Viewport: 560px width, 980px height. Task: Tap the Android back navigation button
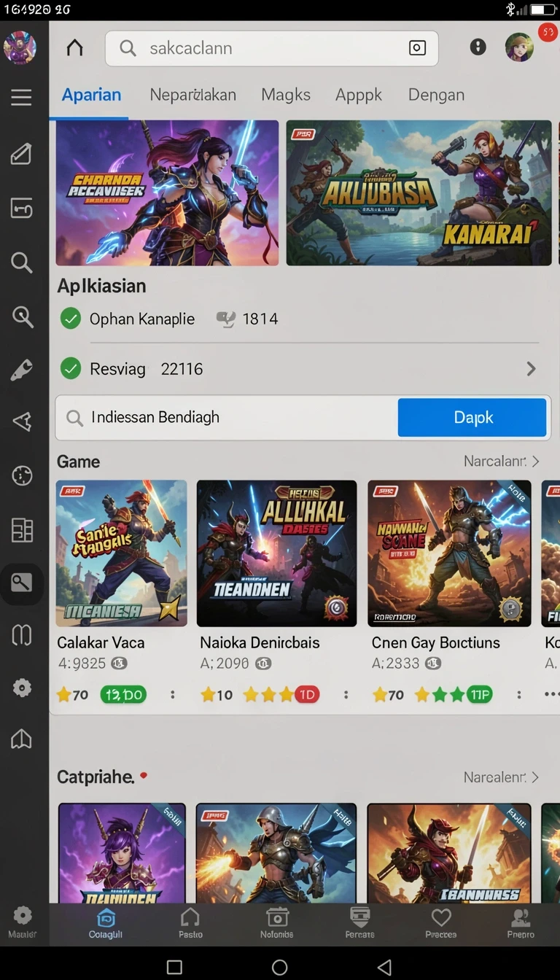coord(384,967)
